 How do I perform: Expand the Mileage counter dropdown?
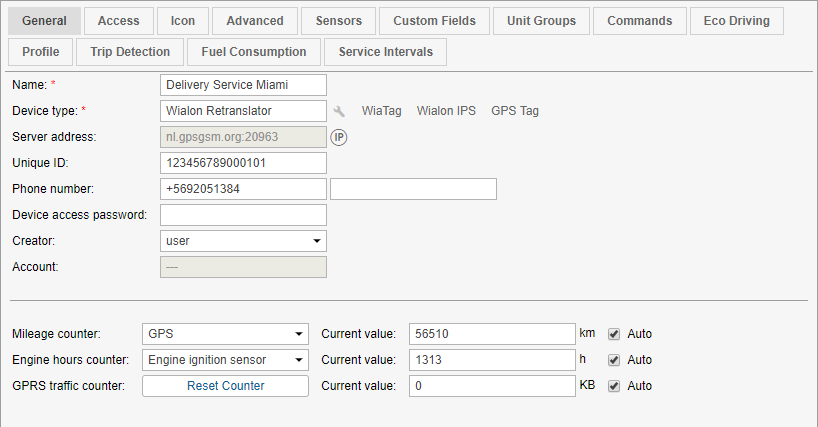pos(225,334)
